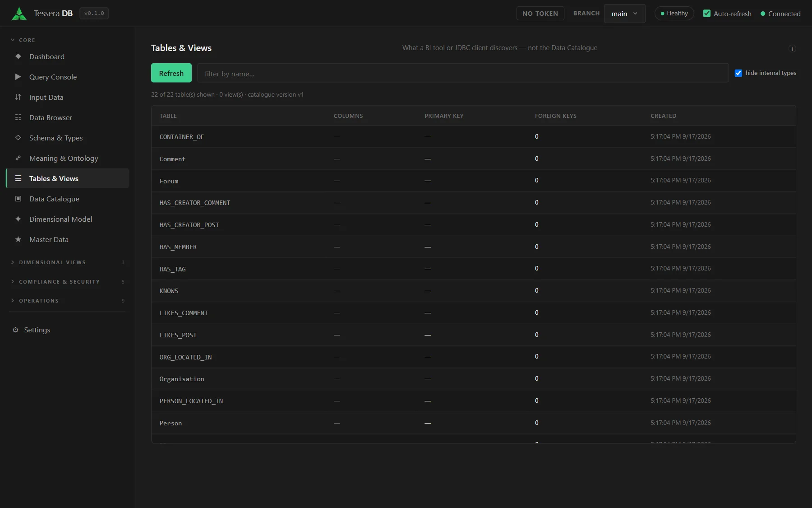Expand the OPERATIONS section
The width and height of the screenshot is (812, 508).
point(68,301)
